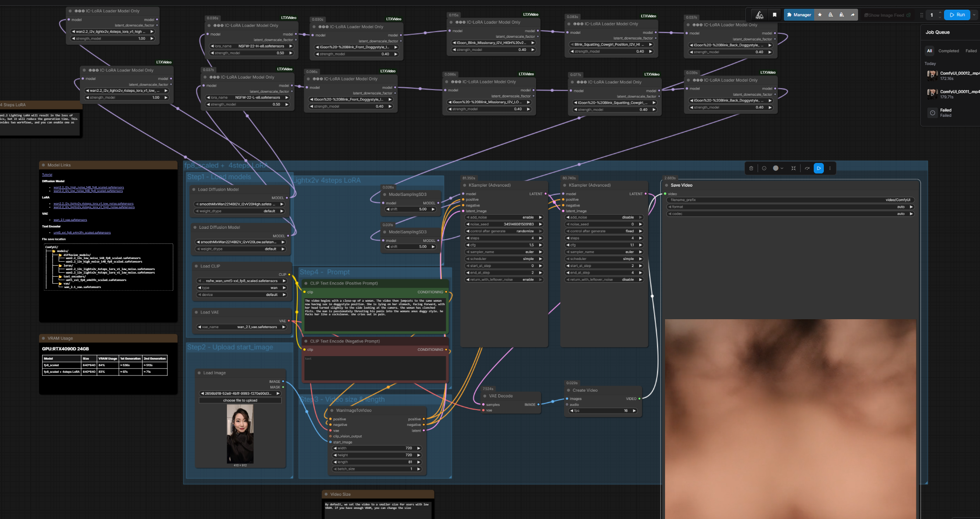Viewport: 980px width, 519px height.
Task: Click the share arrow icon in top toolbar
Action: point(853,15)
